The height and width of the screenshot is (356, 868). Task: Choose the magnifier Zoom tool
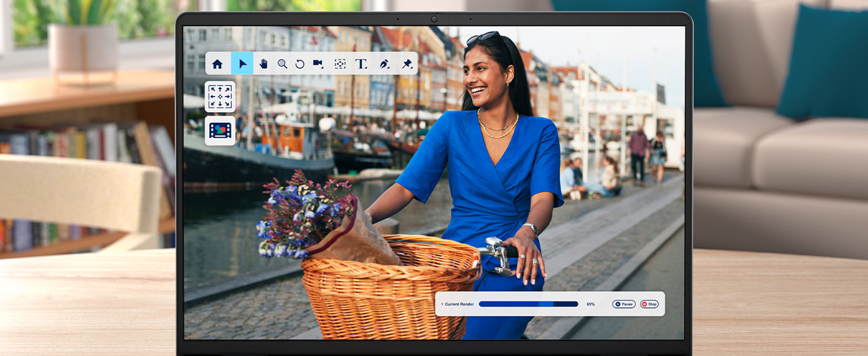pyautogui.click(x=282, y=63)
